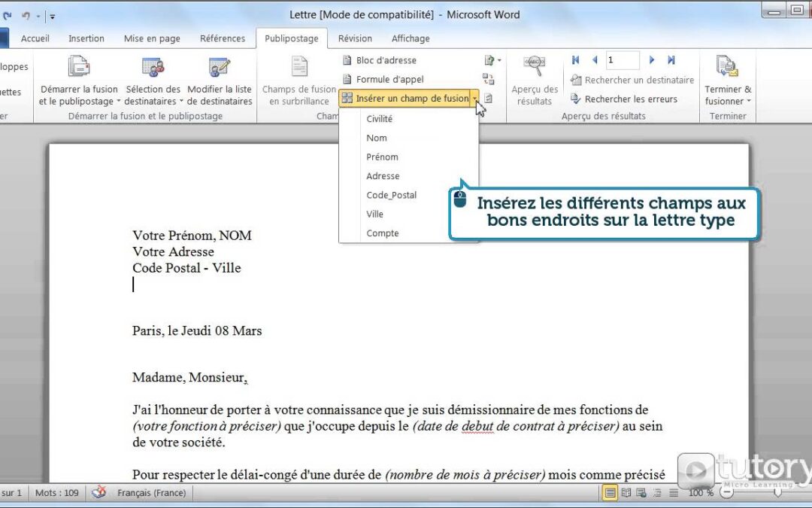The image size is (812, 508).
Task: Choose the Code_Postal merge field
Action: (392, 196)
